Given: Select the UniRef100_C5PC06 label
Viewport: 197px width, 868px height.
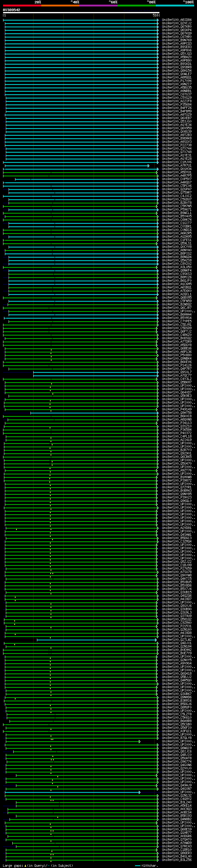Looking at the screenshot, I should (177, 186).
